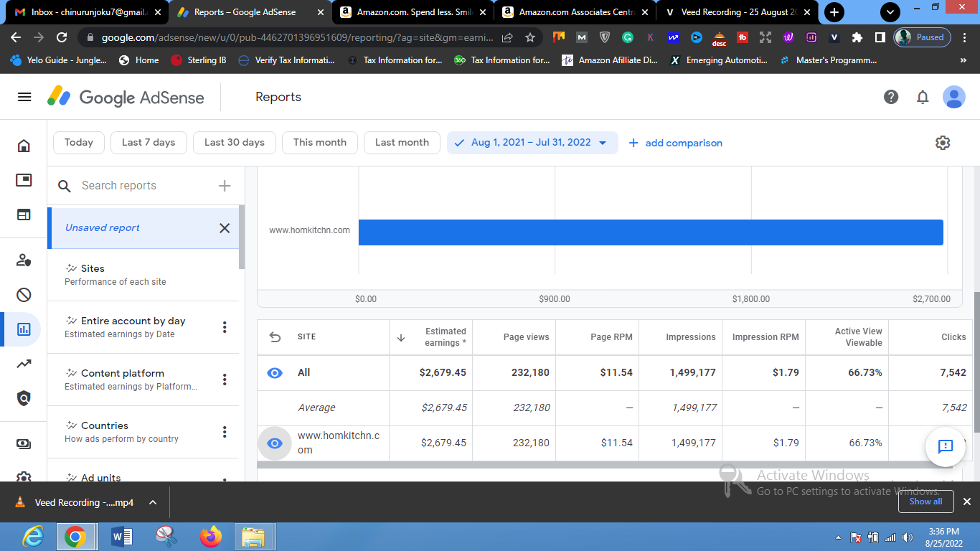The image size is (980, 551).
Task: Launch Firefox from the taskbar
Action: tap(211, 537)
